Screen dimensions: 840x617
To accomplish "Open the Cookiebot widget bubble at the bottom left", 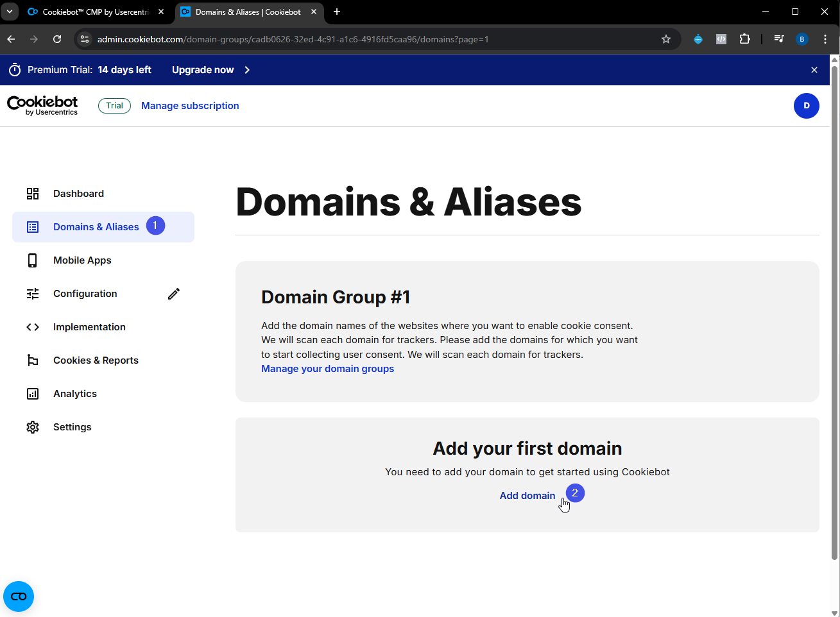I will click(19, 596).
